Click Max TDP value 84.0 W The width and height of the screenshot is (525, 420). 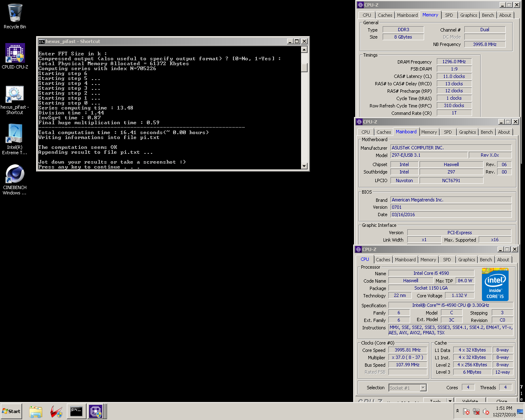tap(465, 281)
